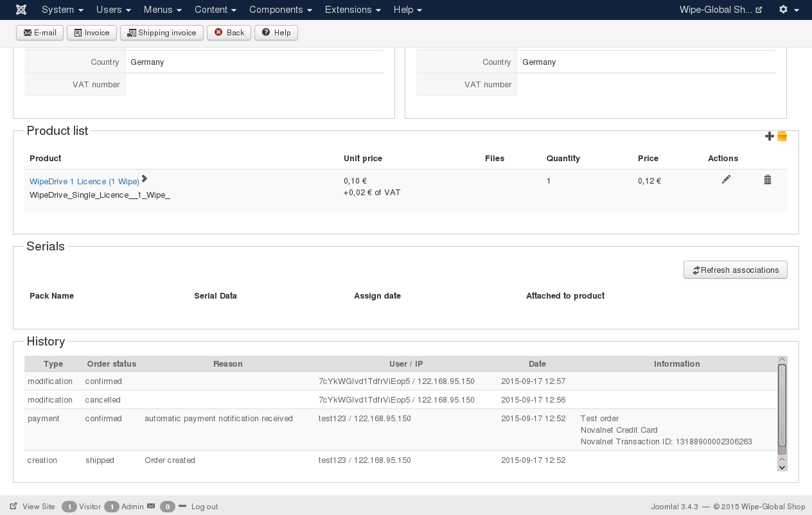Click the Joomla logo icon
812x515 pixels.
21,10
